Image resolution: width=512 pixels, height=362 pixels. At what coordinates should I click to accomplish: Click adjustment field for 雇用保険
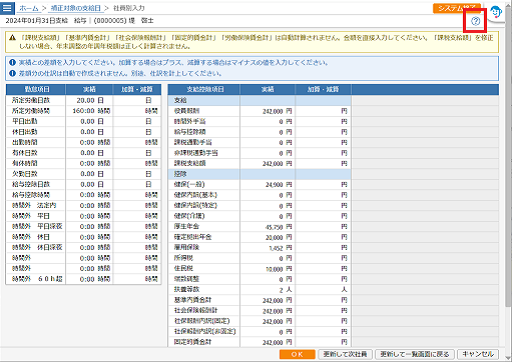click(323, 248)
